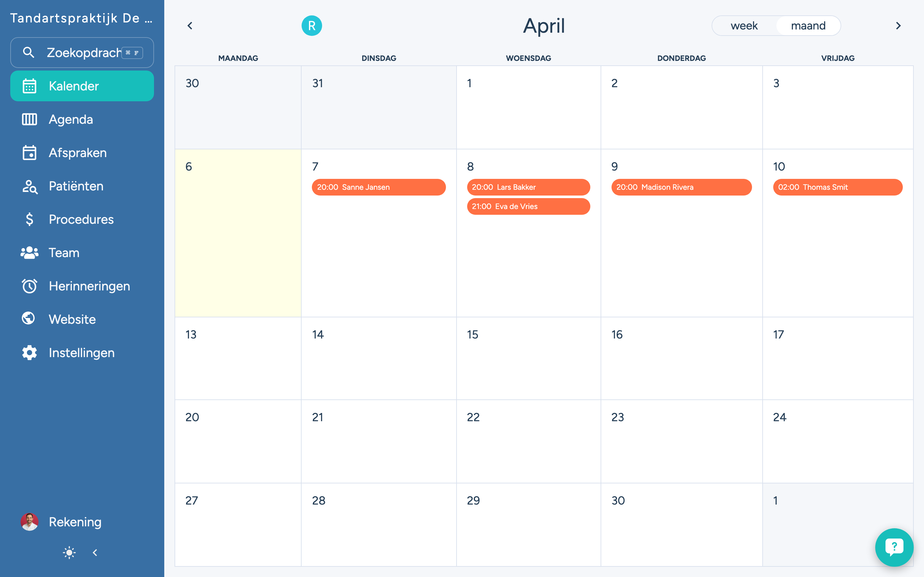This screenshot has height=577, width=924.
Task: Click the Herinneringen alarm clock icon
Action: pos(30,286)
